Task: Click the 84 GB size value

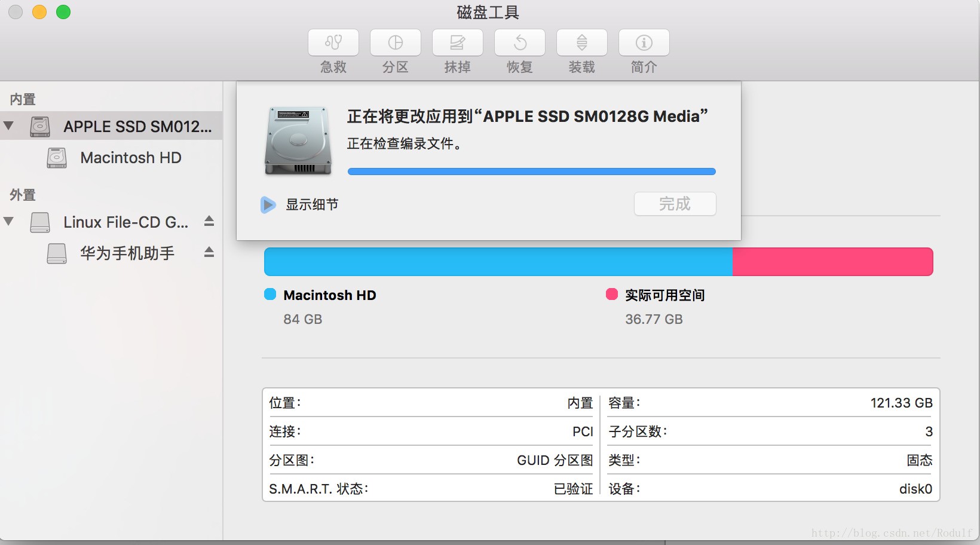Action: pos(303,319)
